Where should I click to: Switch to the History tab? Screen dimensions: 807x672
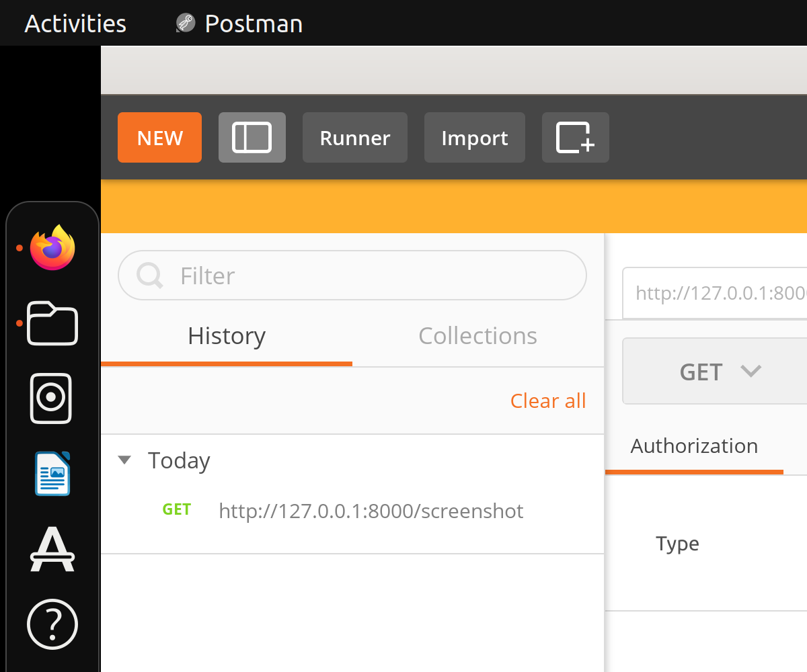(227, 336)
